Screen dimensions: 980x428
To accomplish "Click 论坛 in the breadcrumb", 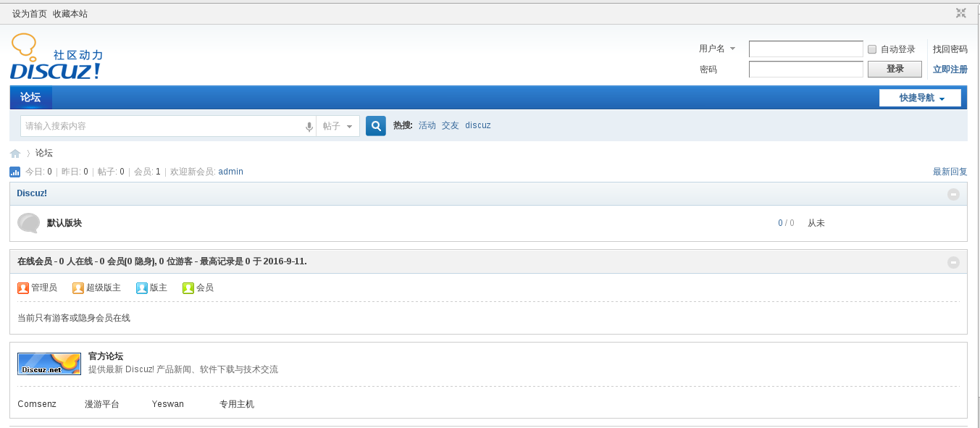I will click(x=44, y=154).
